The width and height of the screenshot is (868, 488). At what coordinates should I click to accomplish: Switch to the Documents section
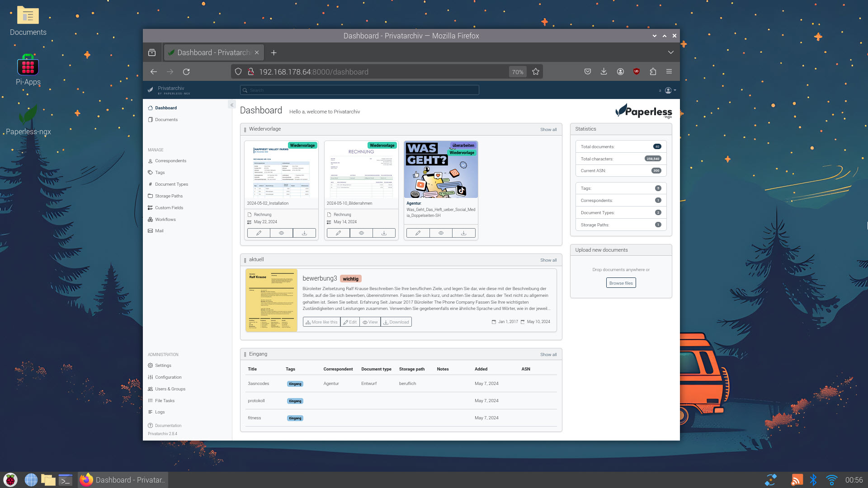tap(166, 119)
